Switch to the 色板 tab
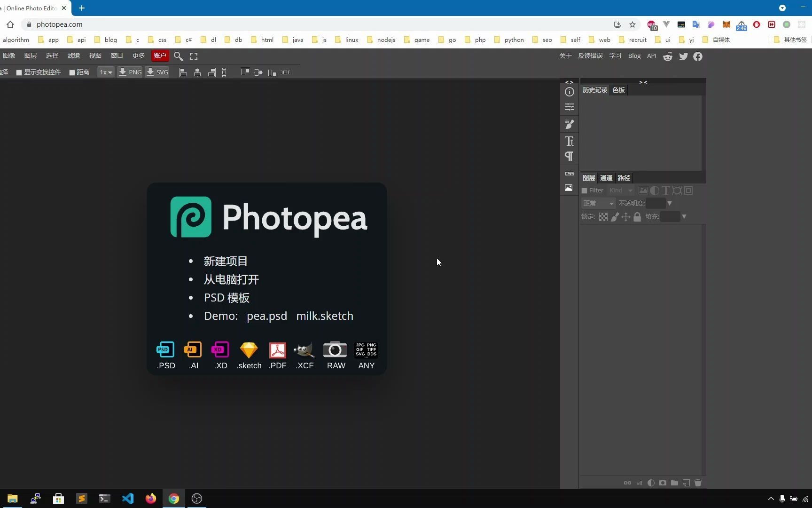This screenshot has width=812, height=508. click(618, 90)
